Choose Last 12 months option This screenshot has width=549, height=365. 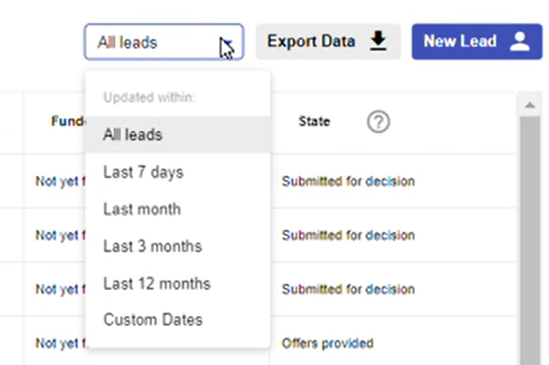(178, 283)
